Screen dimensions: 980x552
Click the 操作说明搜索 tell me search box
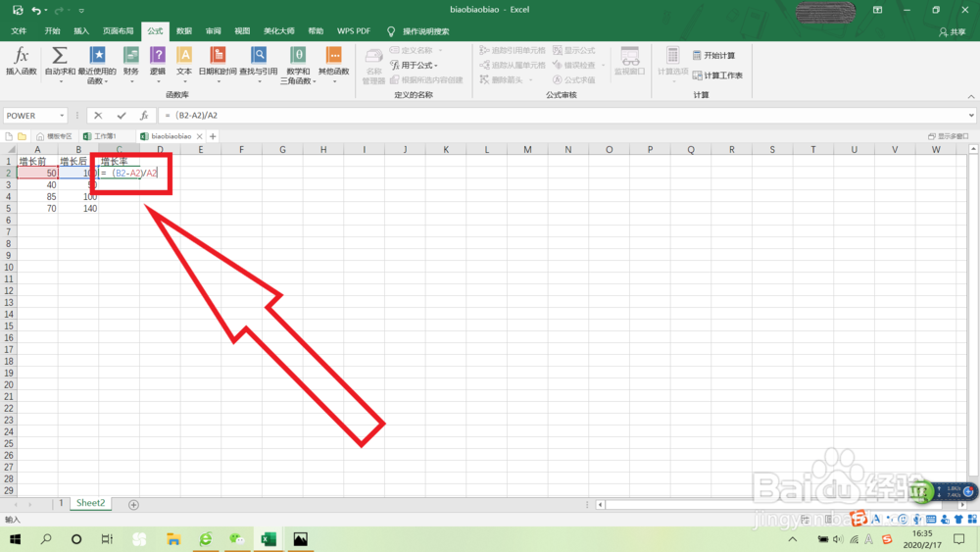425,31
